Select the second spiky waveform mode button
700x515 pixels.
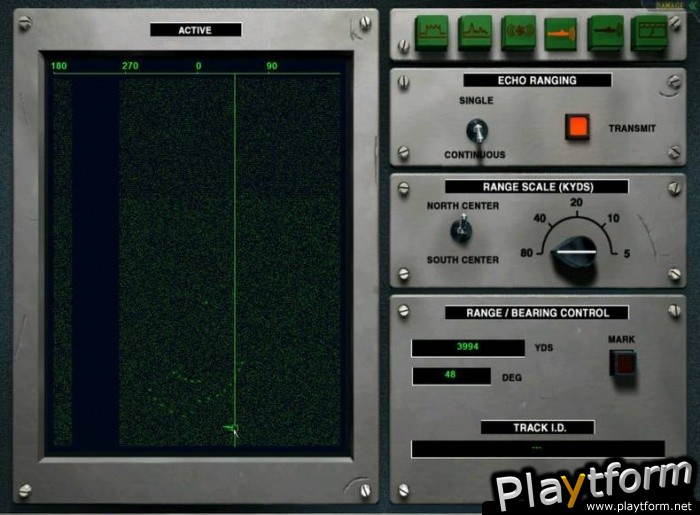coord(474,34)
